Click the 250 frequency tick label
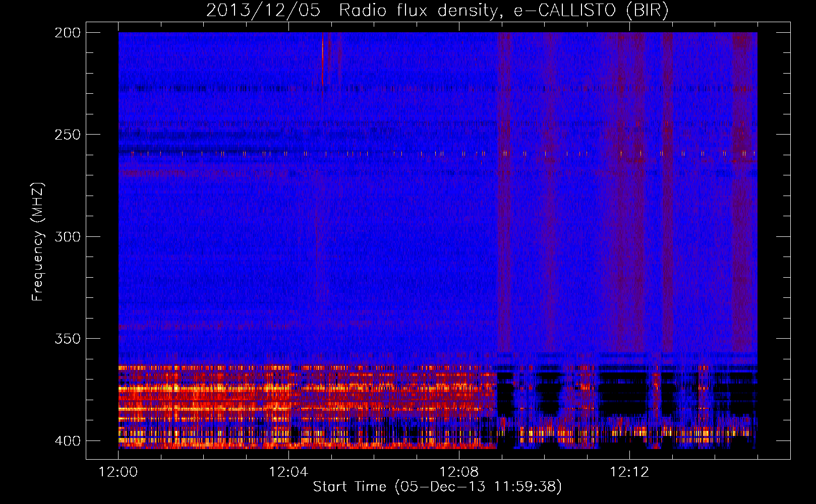 [67, 135]
